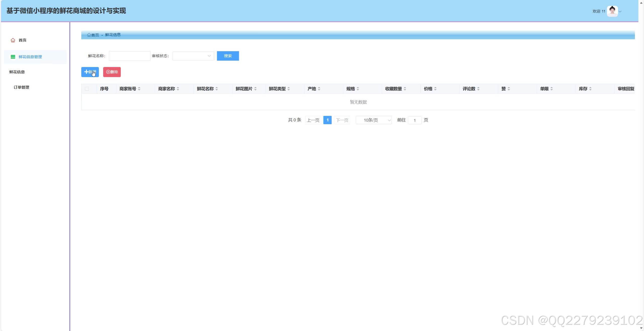
Task: Open 鲜花信息 submenu item
Action: 17,72
